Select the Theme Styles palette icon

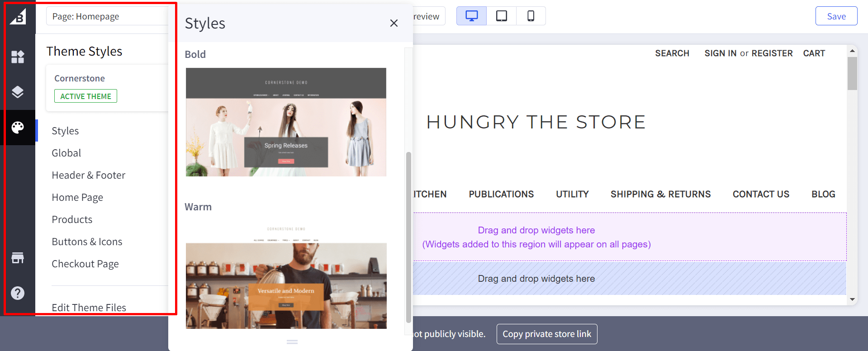[x=18, y=128]
